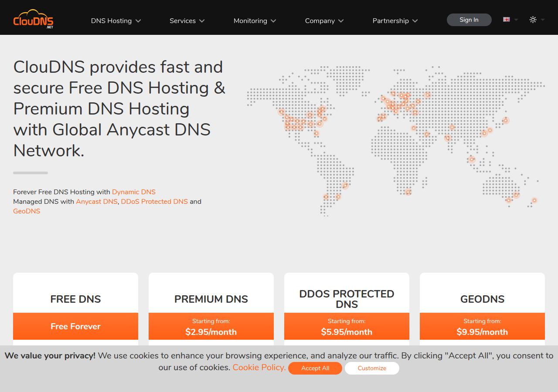
Task: Select the GeoDNS plan heading
Action: pyautogui.click(x=482, y=299)
